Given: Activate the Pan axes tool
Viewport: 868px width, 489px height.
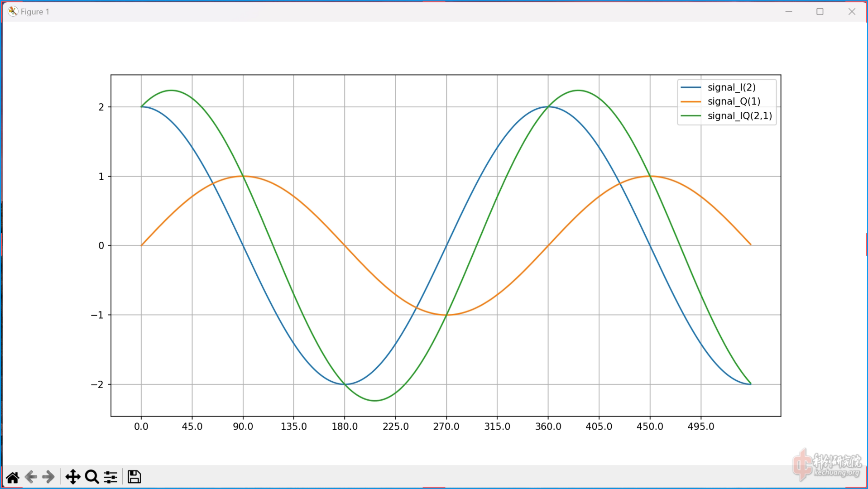Looking at the screenshot, I should pyautogui.click(x=73, y=477).
